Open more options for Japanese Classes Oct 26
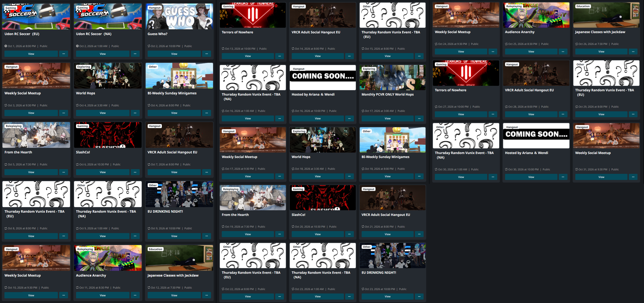The height and width of the screenshot is (303, 644). [x=633, y=51]
